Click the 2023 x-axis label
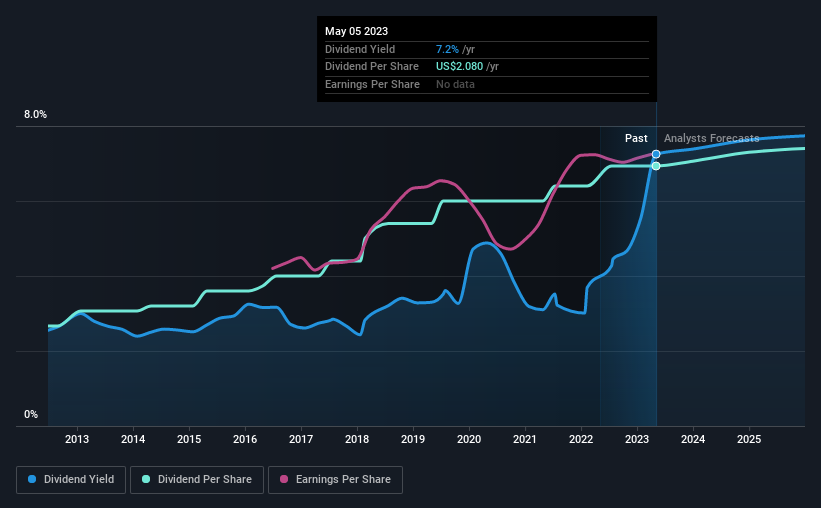821x508 pixels. [x=637, y=439]
